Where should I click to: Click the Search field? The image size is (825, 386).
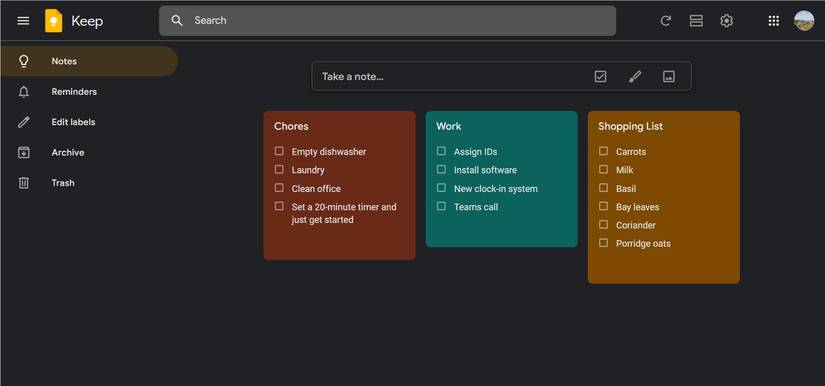tap(387, 21)
